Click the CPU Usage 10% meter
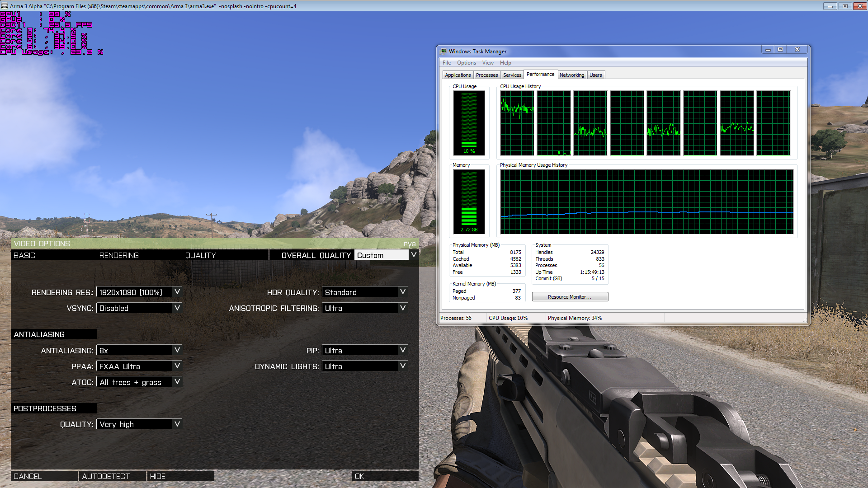868x488 pixels. [x=469, y=123]
